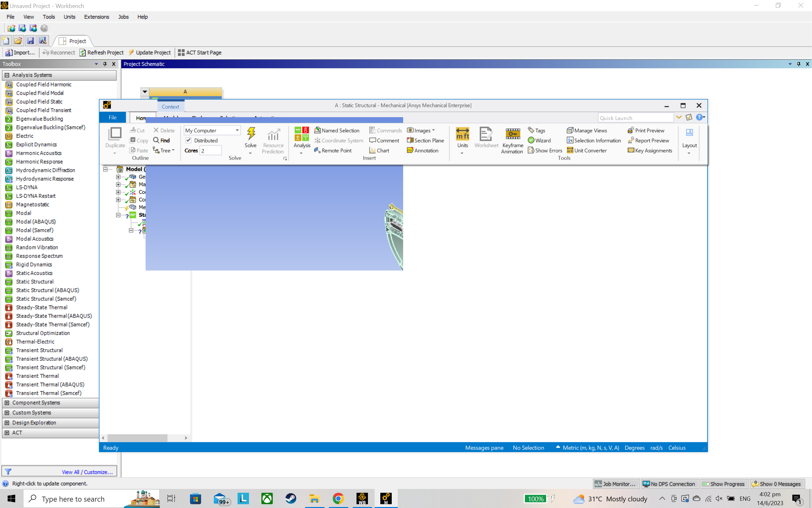
Task: Open the ACT Start Page
Action: click(x=200, y=52)
